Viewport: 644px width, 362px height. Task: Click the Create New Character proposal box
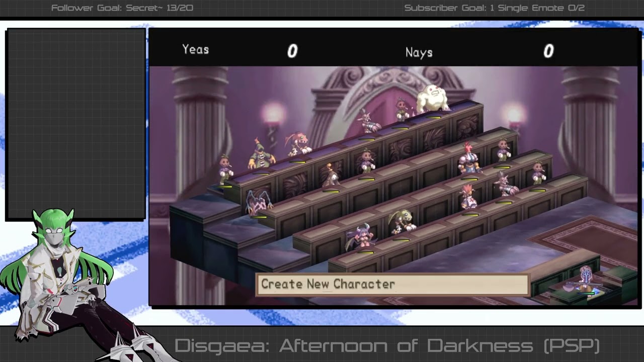pos(392,285)
